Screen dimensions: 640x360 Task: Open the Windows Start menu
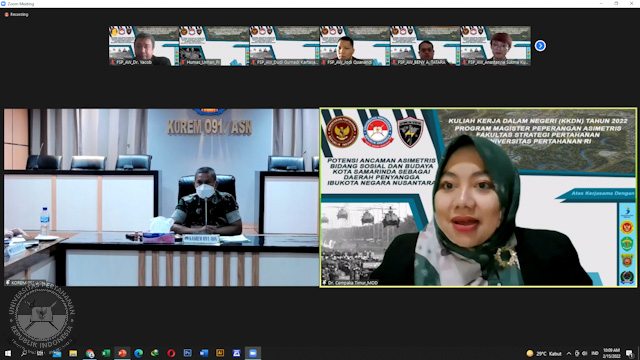[8, 353]
